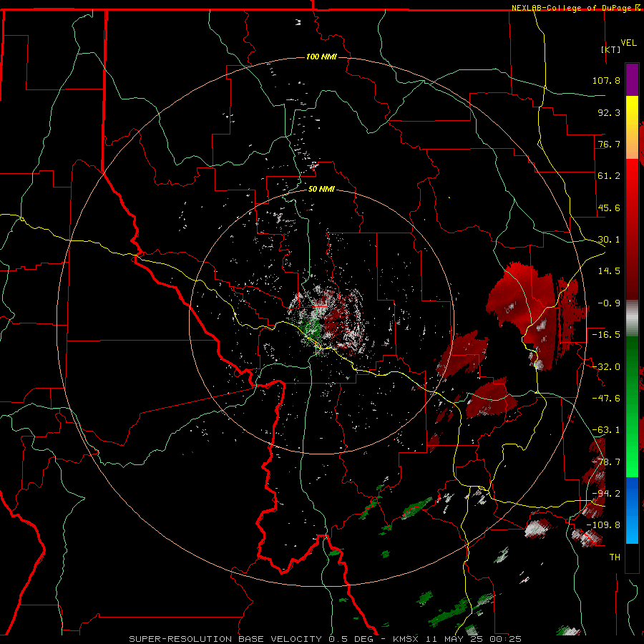Click the 76.7 legend value

(x=609, y=144)
